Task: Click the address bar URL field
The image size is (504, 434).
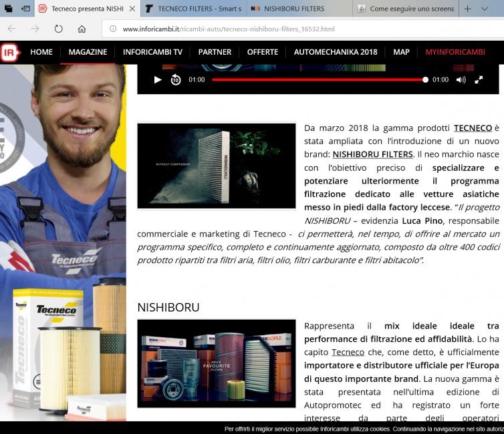Action: 302,29
